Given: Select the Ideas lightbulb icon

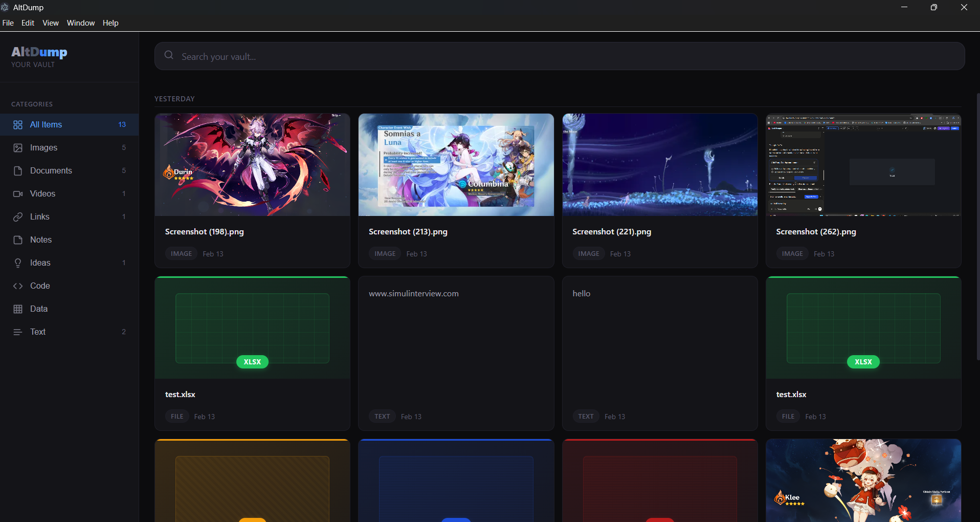Looking at the screenshot, I should (18, 263).
